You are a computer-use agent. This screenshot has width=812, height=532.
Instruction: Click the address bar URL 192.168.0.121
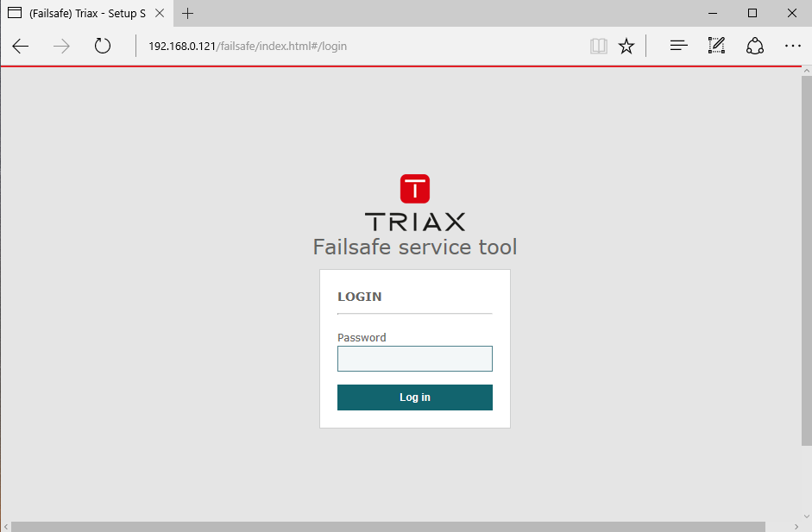pyautogui.click(x=248, y=46)
